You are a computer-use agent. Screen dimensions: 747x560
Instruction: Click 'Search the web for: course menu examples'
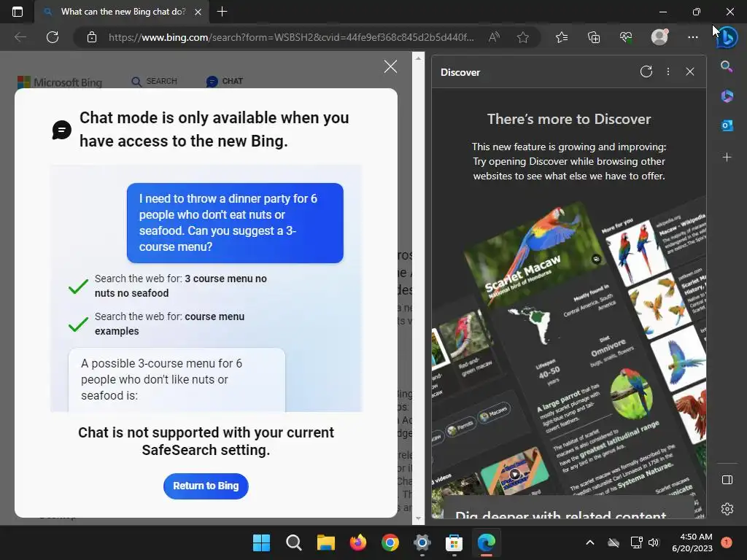point(169,324)
